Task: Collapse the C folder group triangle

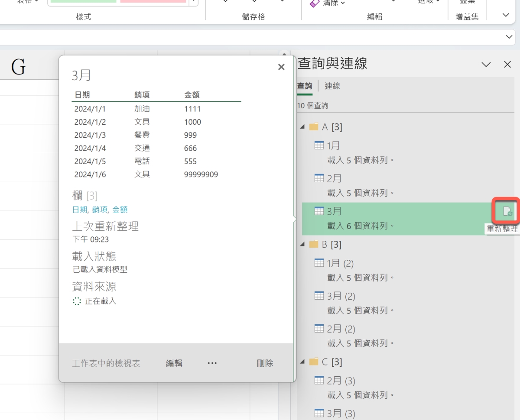Action: pos(302,362)
